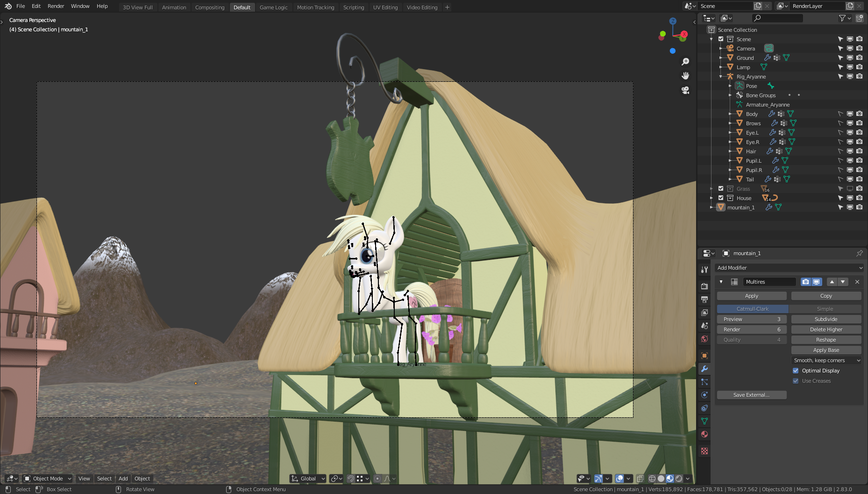Screen dimensions: 868x494
Task: Open the Texture checkerboard properties tab
Action: point(704,451)
